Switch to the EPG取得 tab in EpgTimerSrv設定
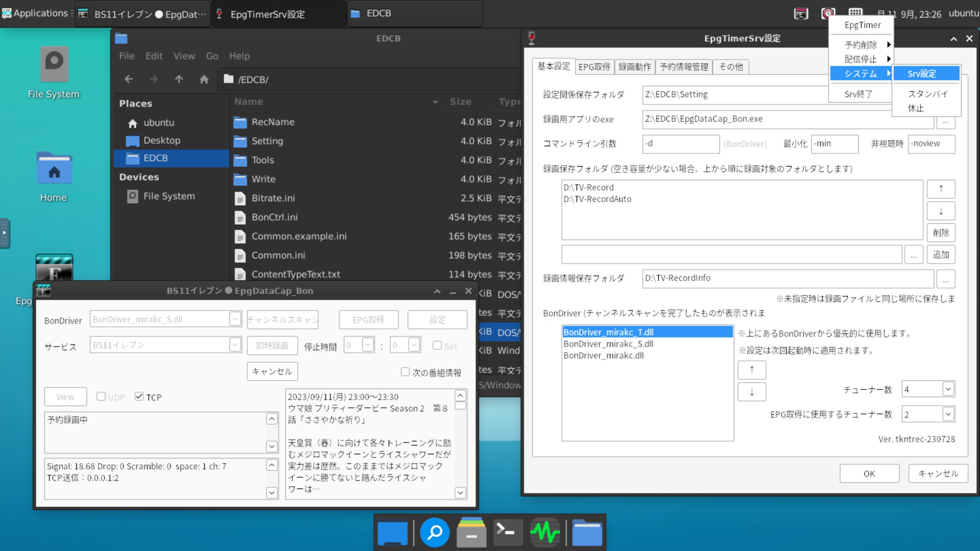Image resolution: width=980 pixels, height=551 pixels. (x=594, y=66)
